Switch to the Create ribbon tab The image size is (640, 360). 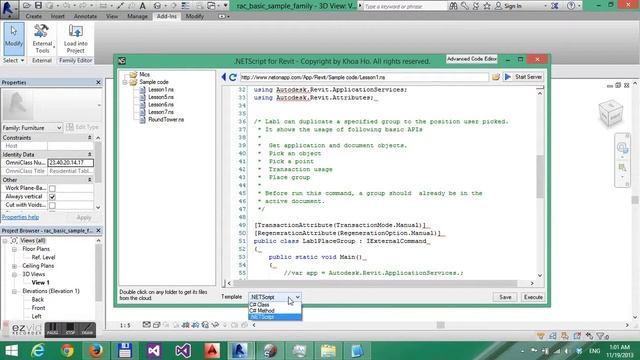pyautogui.click(x=33, y=16)
